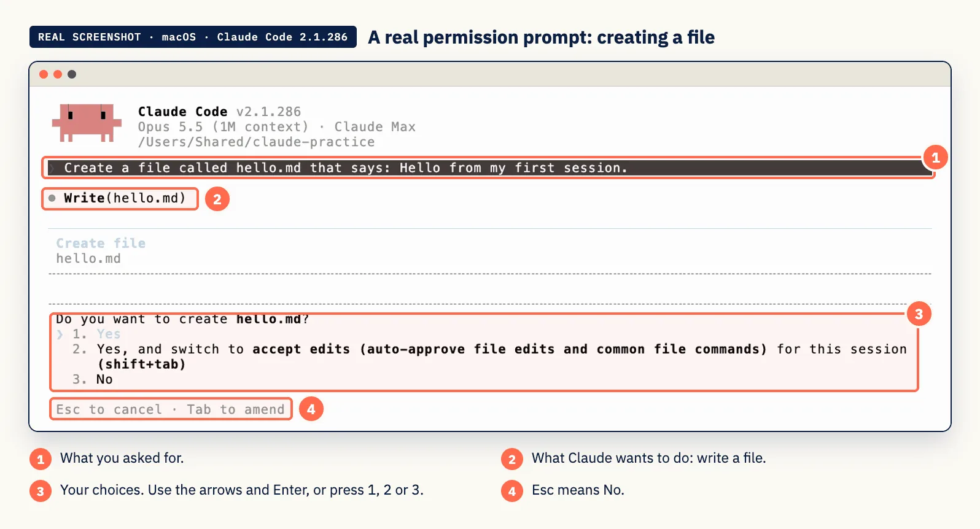The width and height of the screenshot is (980, 529).
Task: Click the 'Create file' heading
Action: click(x=101, y=243)
